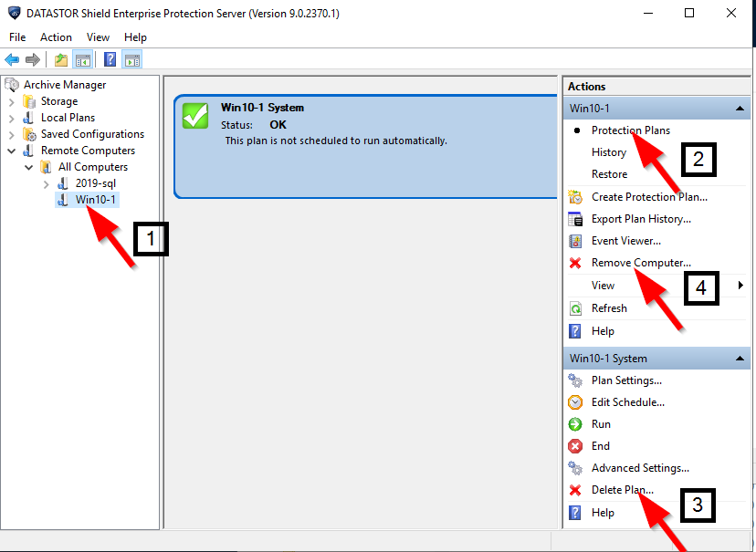Expand the Saved Configurations tree node
The width and height of the screenshot is (756, 552).
[x=11, y=134]
